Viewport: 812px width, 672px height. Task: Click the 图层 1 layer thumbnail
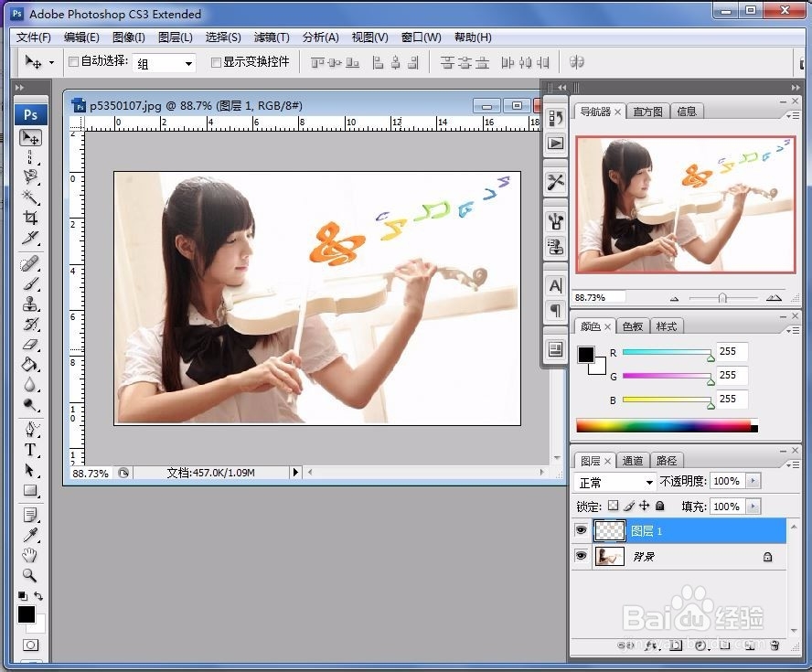[x=609, y=530]
